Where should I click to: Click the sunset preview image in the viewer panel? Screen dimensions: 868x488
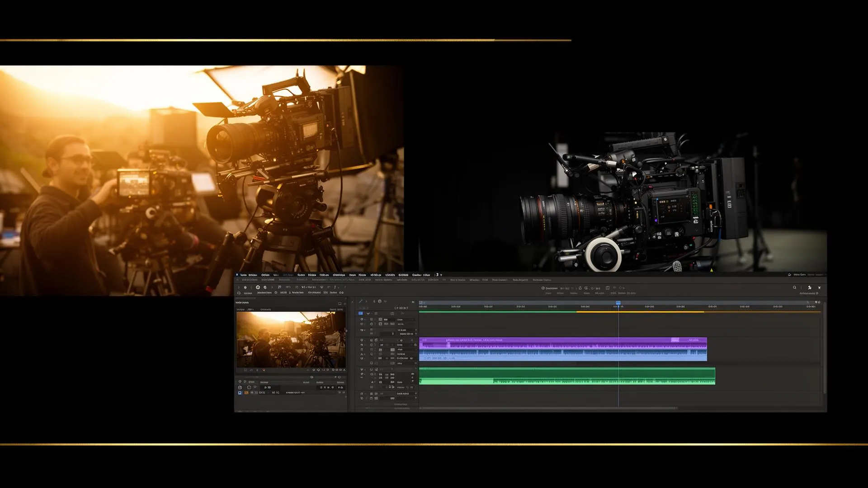click(291, 339)
